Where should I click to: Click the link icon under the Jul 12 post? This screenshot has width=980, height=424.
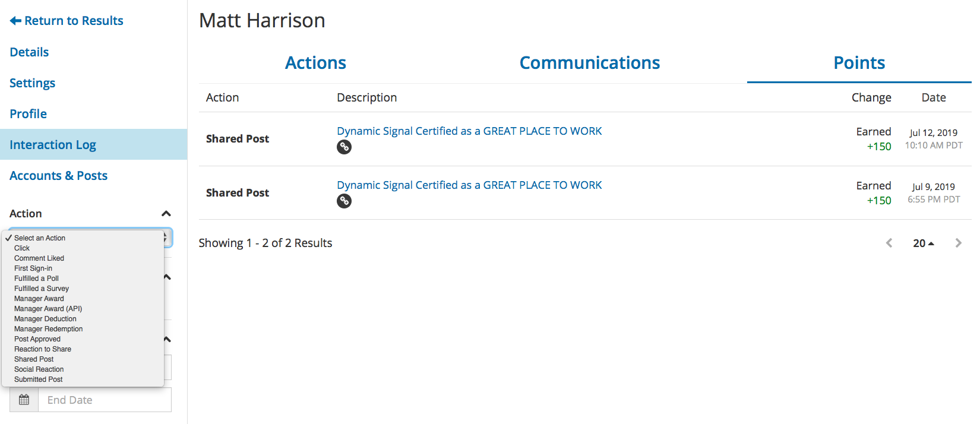click(344, 147)
